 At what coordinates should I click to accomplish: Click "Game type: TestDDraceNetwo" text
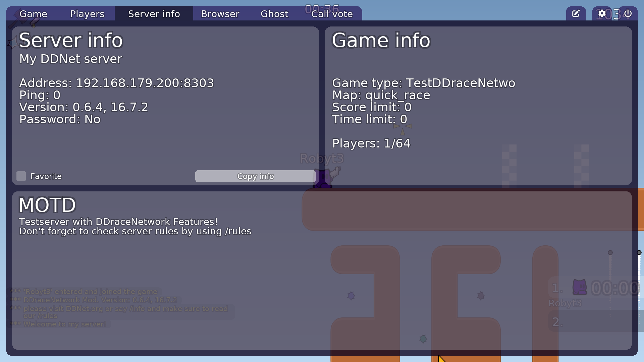(x=424, y=83)
